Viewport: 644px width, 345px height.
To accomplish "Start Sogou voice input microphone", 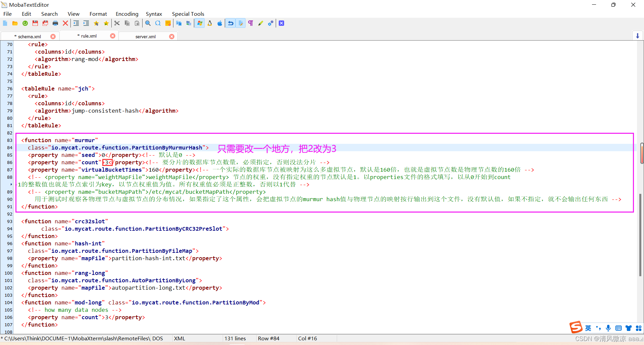I will pos(608,328).
